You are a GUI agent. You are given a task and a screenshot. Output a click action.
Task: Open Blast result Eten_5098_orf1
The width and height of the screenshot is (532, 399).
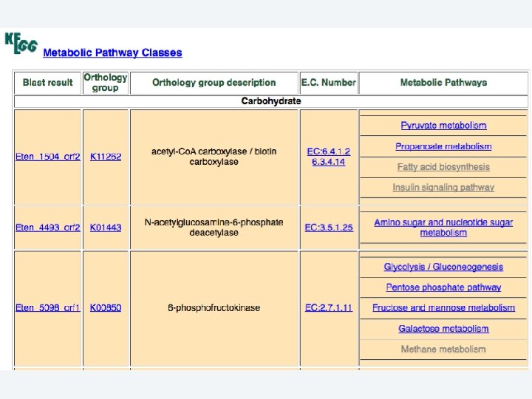point(48,307)
